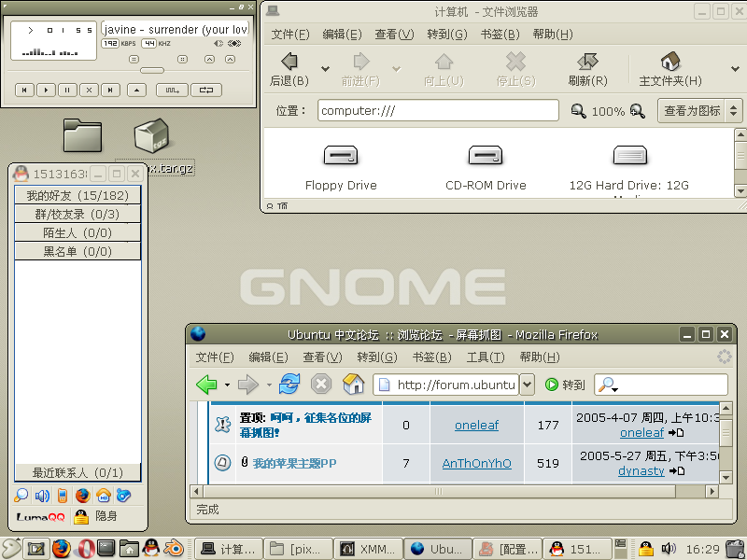Screen dimensions: 747x560
Task: Switch to XMM... taskbar window
Action: pos(368,549)
